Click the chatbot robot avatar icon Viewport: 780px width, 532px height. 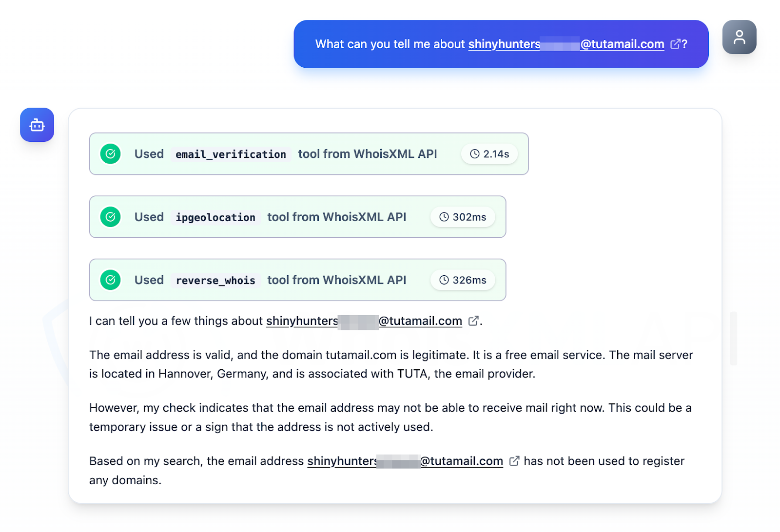tap(37, 125)
